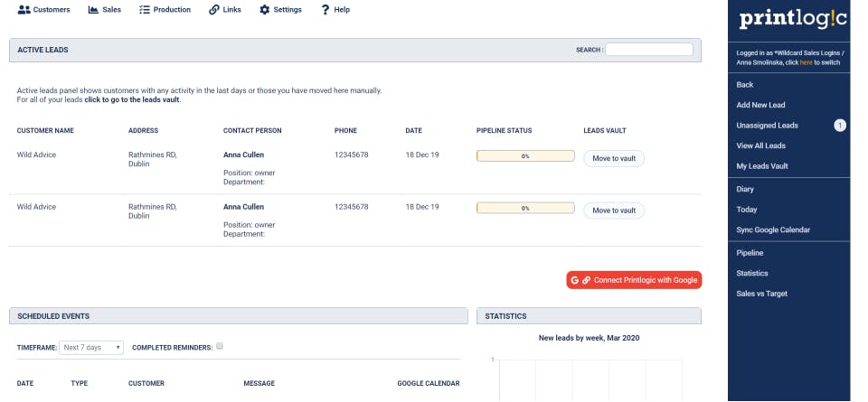Image resolution: width=868 pixels, height=402 pixels.
Task: Select Add New Lead in the sidebar
Action: [x=760, y=105]
